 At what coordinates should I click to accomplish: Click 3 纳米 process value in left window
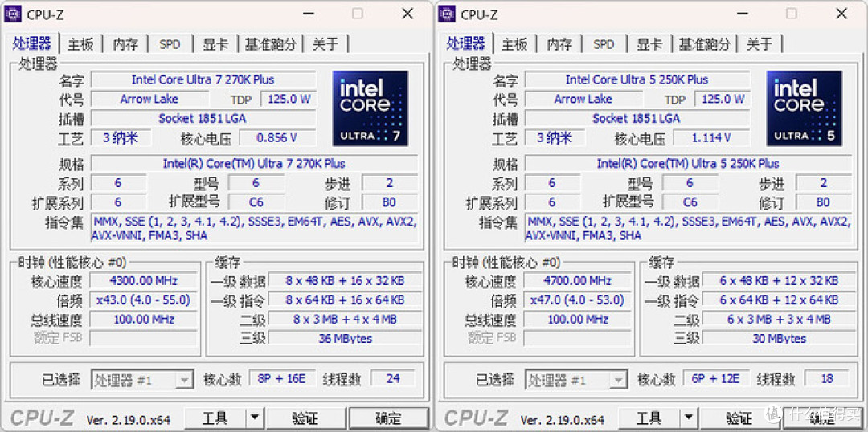point(121,138)
